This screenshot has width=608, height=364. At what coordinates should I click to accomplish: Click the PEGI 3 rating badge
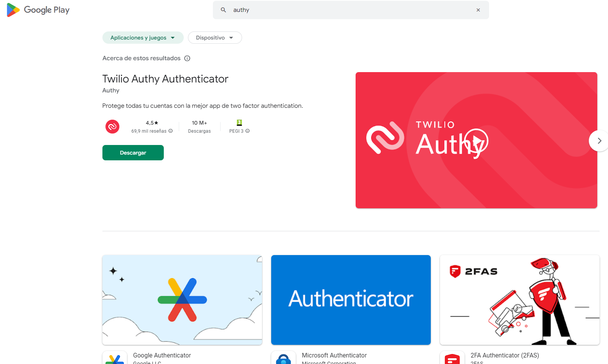click(239, 123)
